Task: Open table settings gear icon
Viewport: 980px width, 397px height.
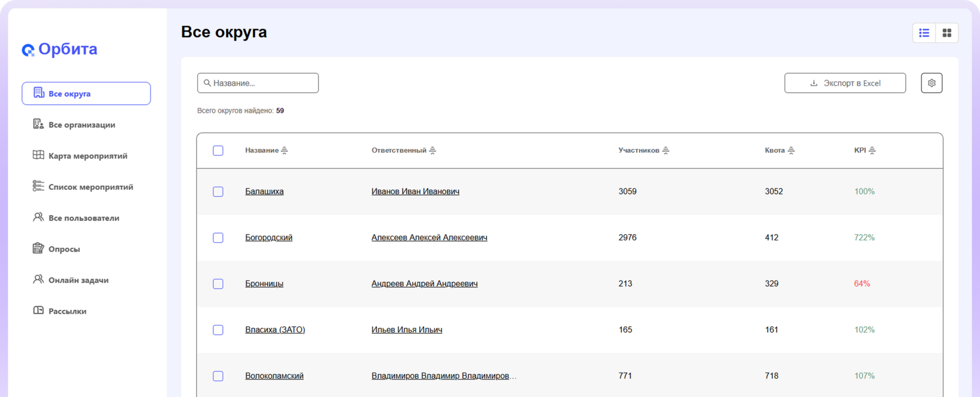Action: point(932,83)
